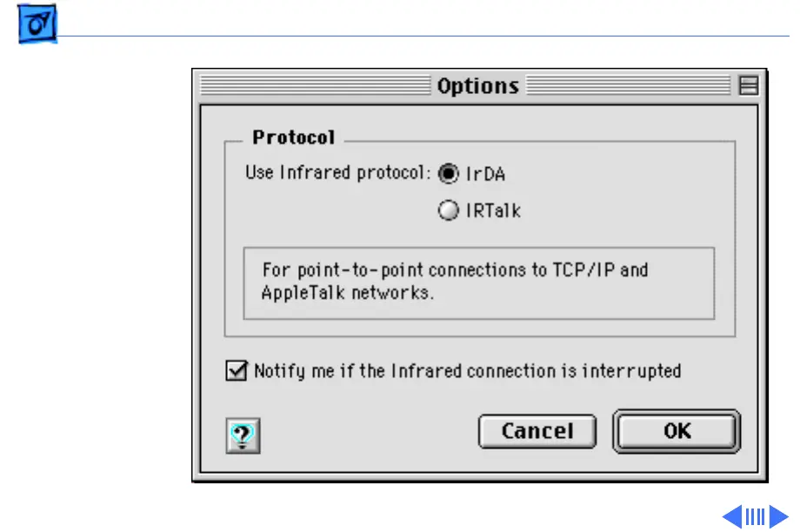Click the striped title bar left of Options
This screenshot has width=800, height=532.
[x=313, y=85]
